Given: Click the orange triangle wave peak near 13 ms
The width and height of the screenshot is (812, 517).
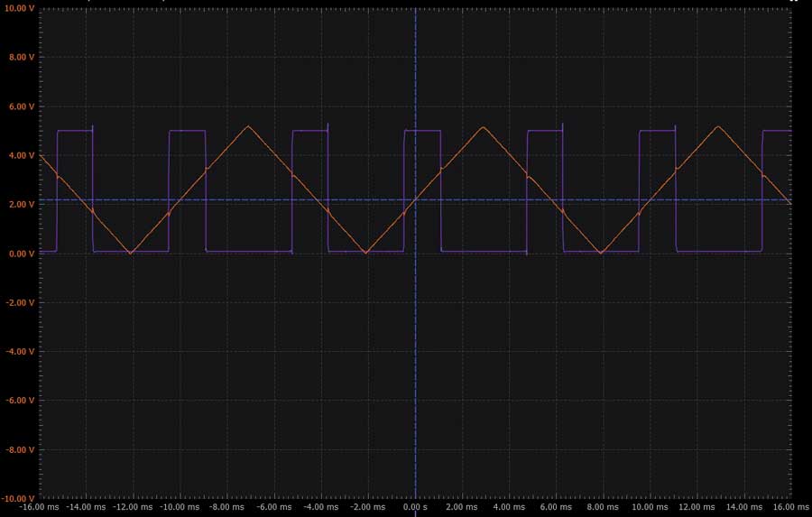Looking at the screenshot, I should tap(718, 126).
